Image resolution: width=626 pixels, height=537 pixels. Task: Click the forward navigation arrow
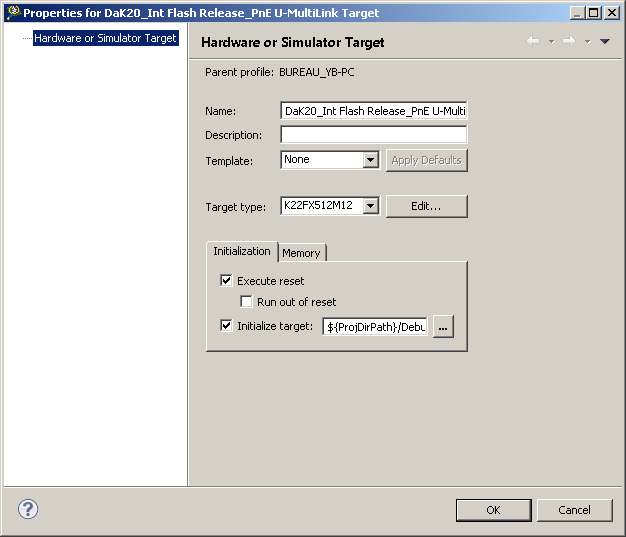point(569,41)
